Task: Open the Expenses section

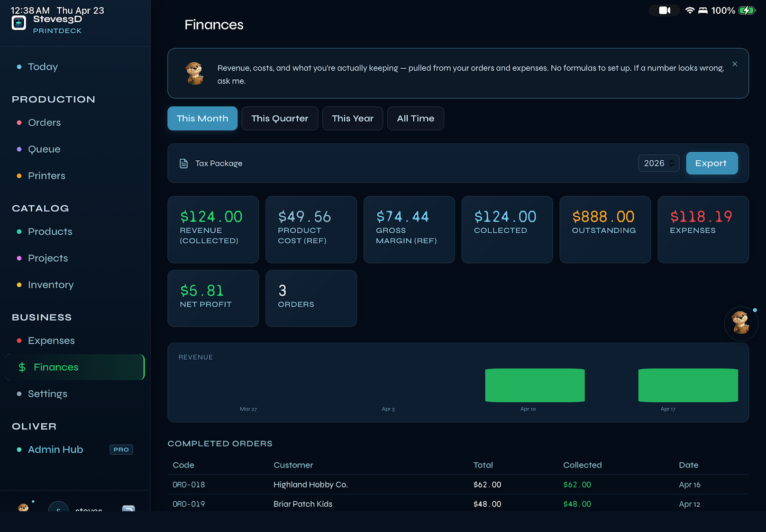Action: coord(51,341)
